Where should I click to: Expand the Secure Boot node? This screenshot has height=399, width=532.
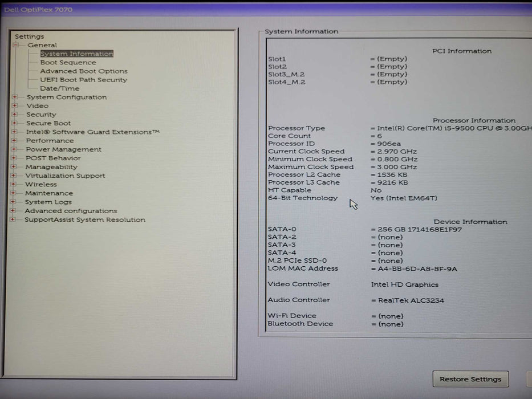[14, 123]
